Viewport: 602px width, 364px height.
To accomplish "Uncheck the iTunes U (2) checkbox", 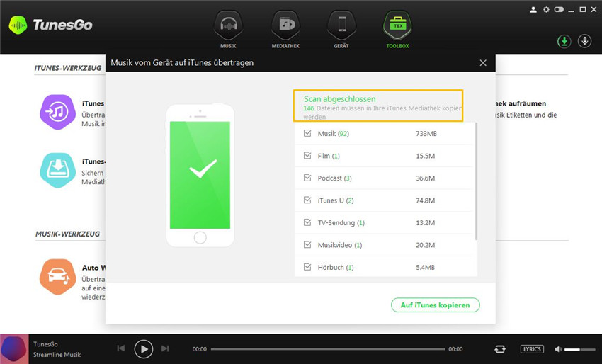I will tap(307, 200).
